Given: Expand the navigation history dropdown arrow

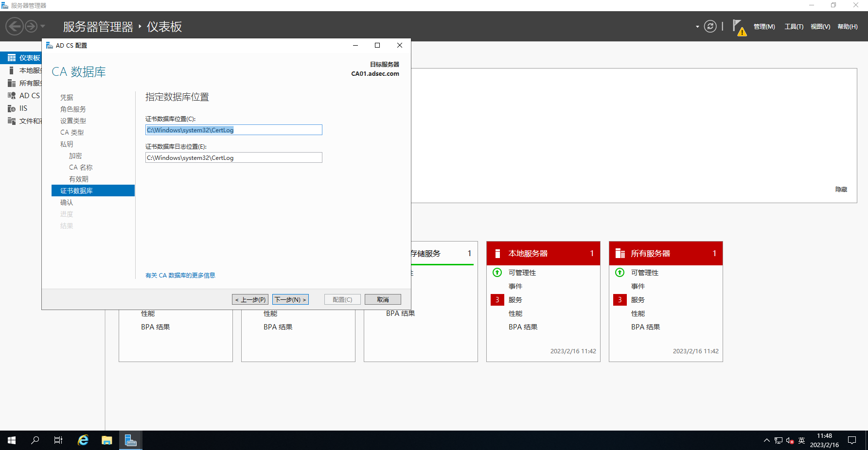Looking at the screenshot, I should coord(43,26).
